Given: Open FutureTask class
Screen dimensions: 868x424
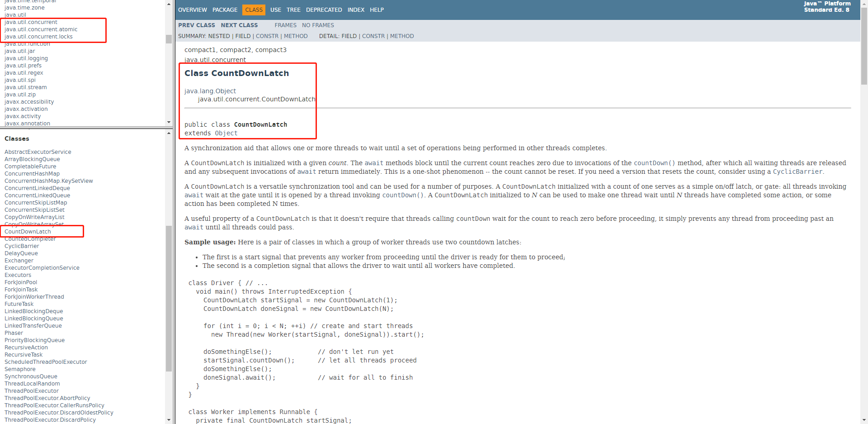Looking at the screenshot, I should (19, 304).
